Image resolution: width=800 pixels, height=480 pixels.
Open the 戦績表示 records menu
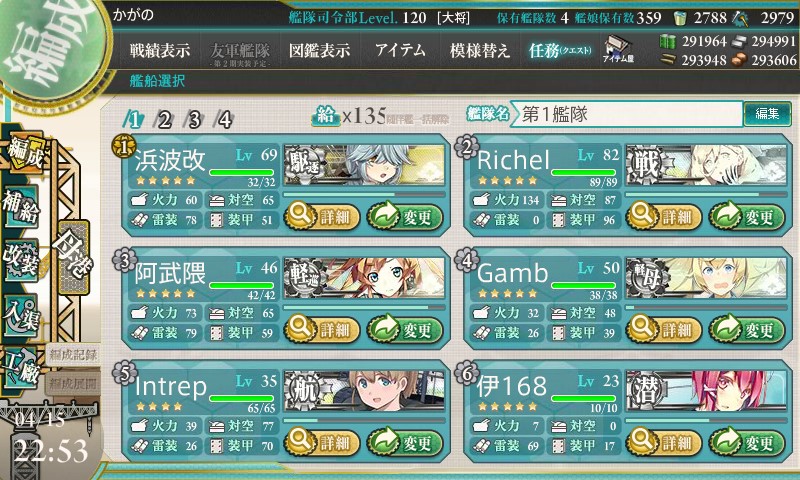(160, 50)
